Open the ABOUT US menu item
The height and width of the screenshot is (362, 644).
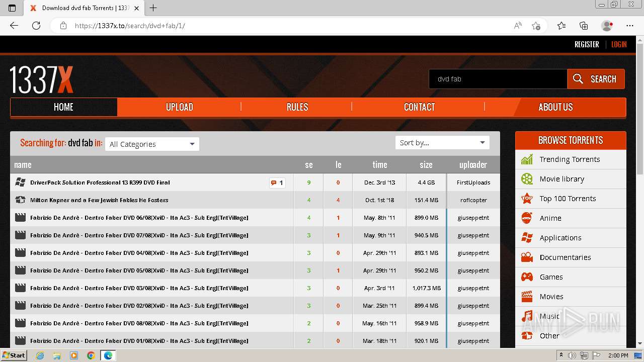(x=555, y=107)
